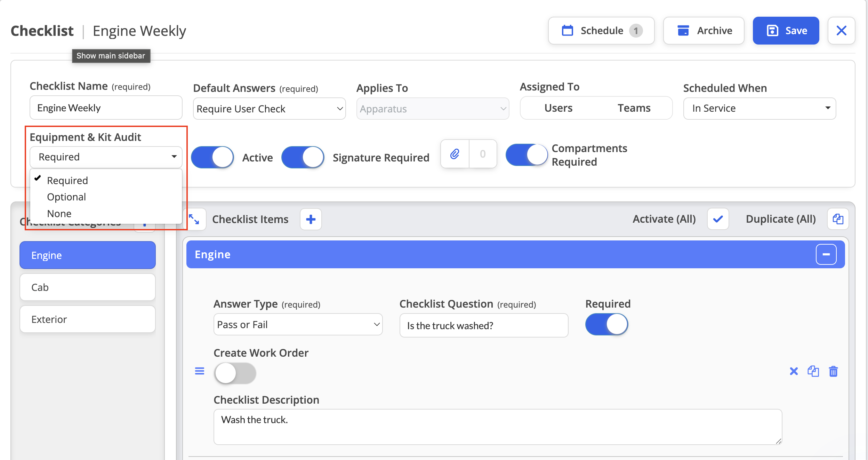Choose Required in the audit dropdown list
Screen dimensions: 868x460
click(x=67, y=181)
